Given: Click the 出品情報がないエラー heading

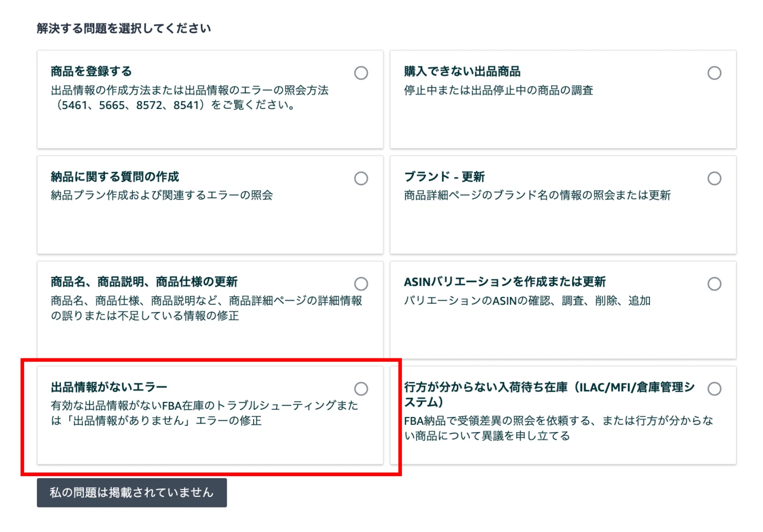Looking at the screenshot, I should click(109, 387).
